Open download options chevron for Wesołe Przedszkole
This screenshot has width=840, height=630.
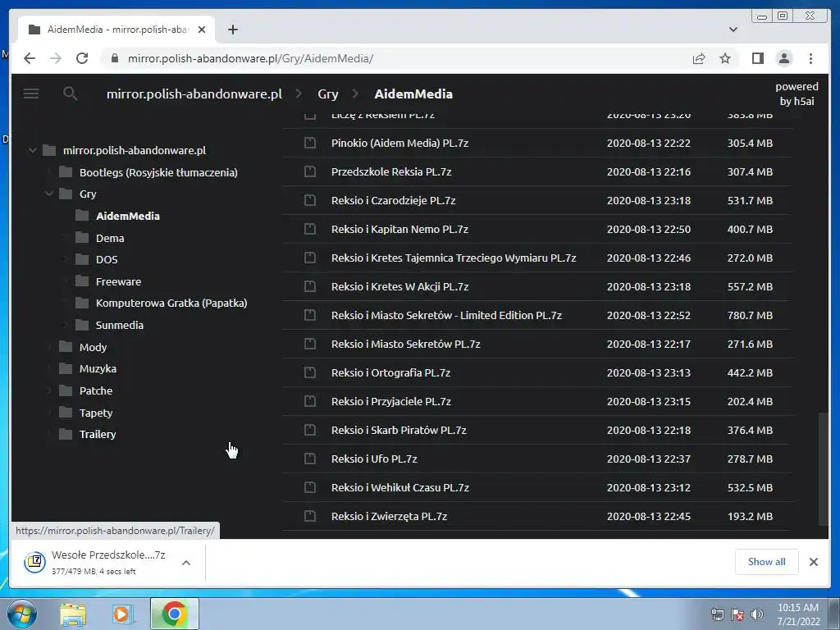pos(186,563)
